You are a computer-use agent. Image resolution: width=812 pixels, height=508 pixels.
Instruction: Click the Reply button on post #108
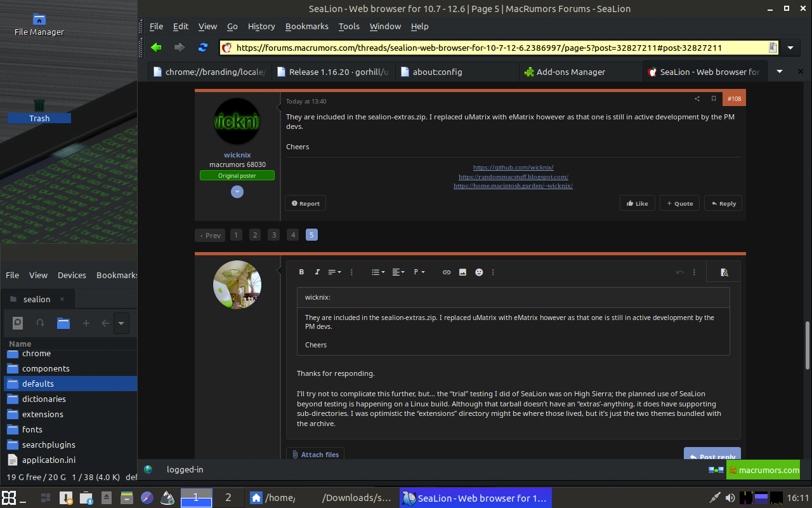pyautogui.click(x=723, y=203)
